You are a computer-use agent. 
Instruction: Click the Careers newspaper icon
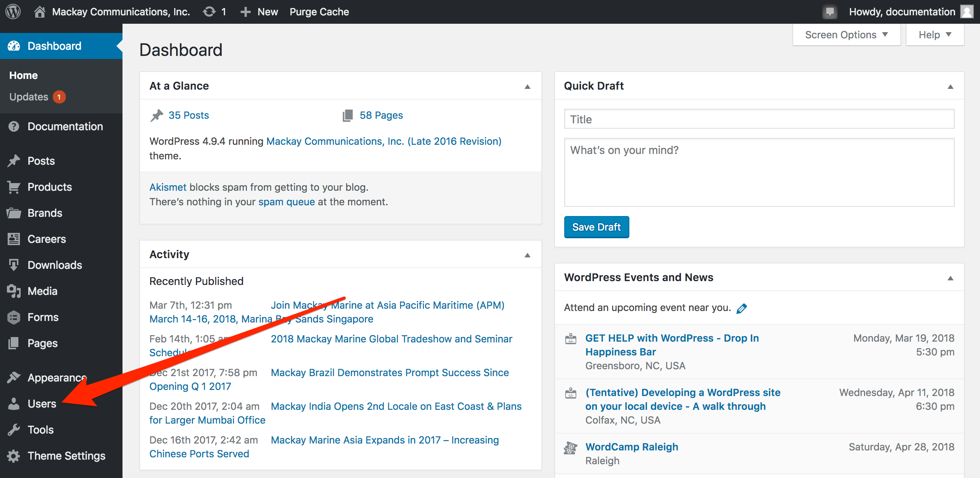click(x=14, y=239)
